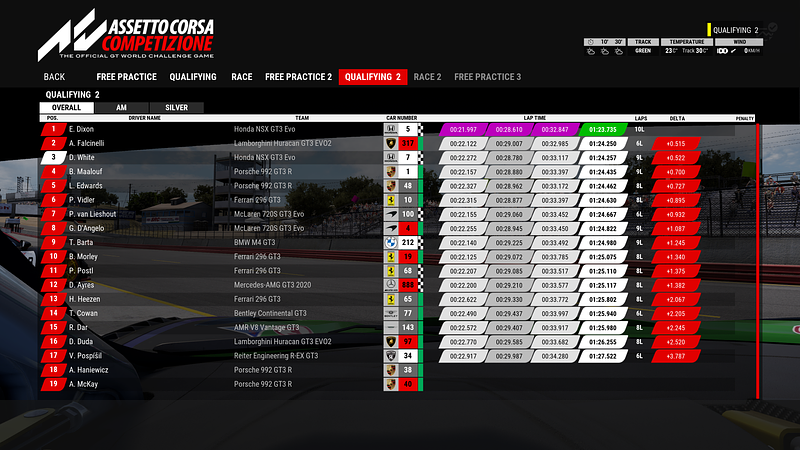Viewport: 800px width, 450px height.
Task: Click the Driver Name column header
Action: tap(144, 118)
